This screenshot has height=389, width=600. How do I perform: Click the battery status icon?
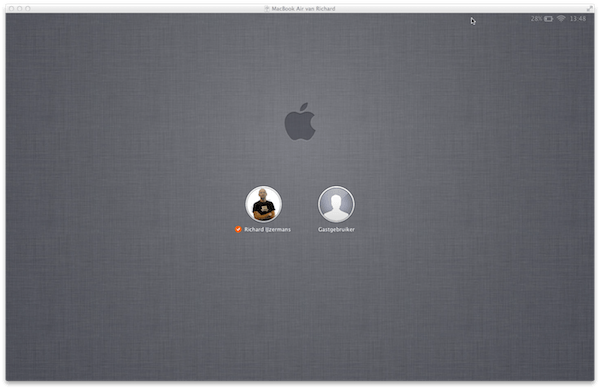tap(549, 19)
